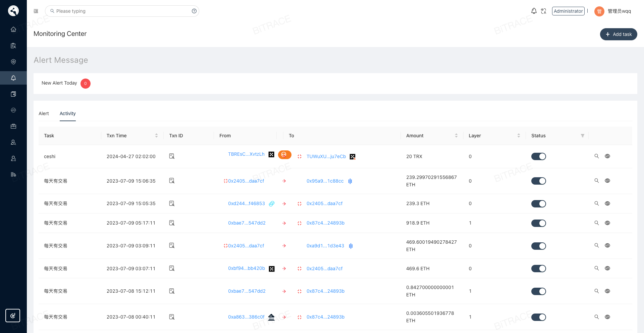Image resolution: width=644 pixels, height=333 pixels.
Task: Select the bell monitoring sidebar icon
Action: [x=13, y=78]
